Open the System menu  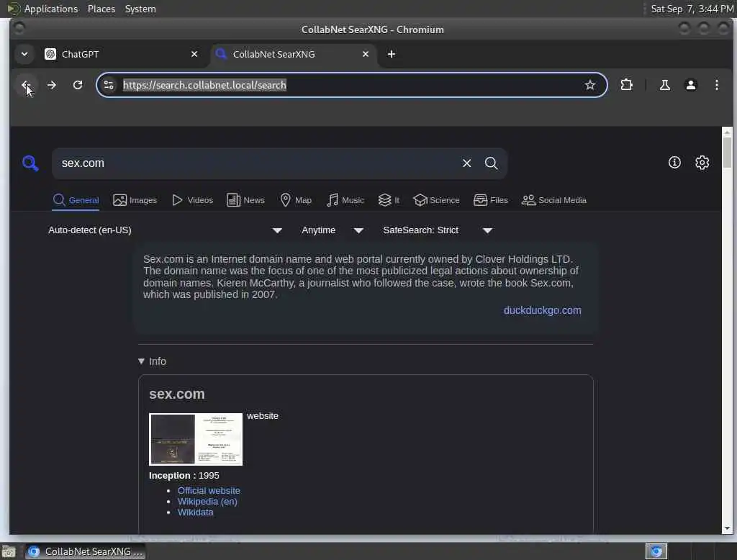click(x=140, y=9)
